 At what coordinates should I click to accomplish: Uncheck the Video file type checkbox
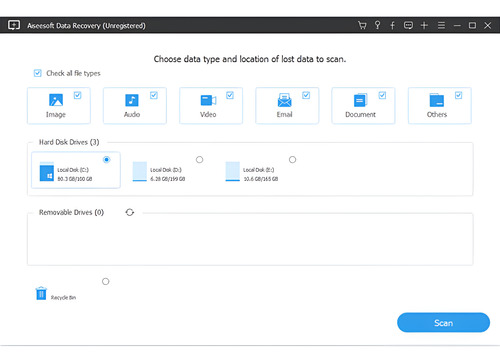click(230, 95)
